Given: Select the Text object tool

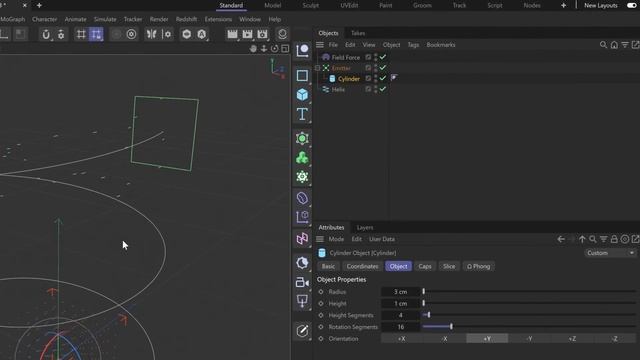Looking at the screenshot, I should pyautogui.click(x=302, y=114).
